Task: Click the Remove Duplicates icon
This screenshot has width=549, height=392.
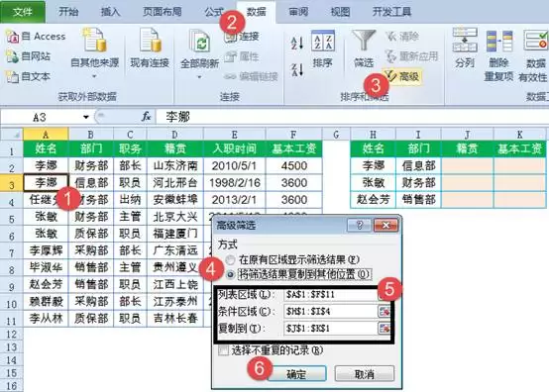Action: (498, 41)
